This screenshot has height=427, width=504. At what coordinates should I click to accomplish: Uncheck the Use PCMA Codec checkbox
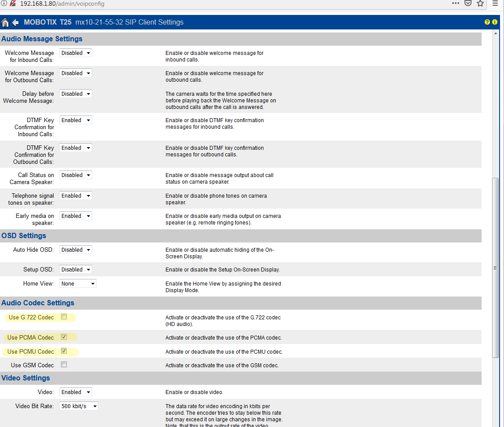64,337
